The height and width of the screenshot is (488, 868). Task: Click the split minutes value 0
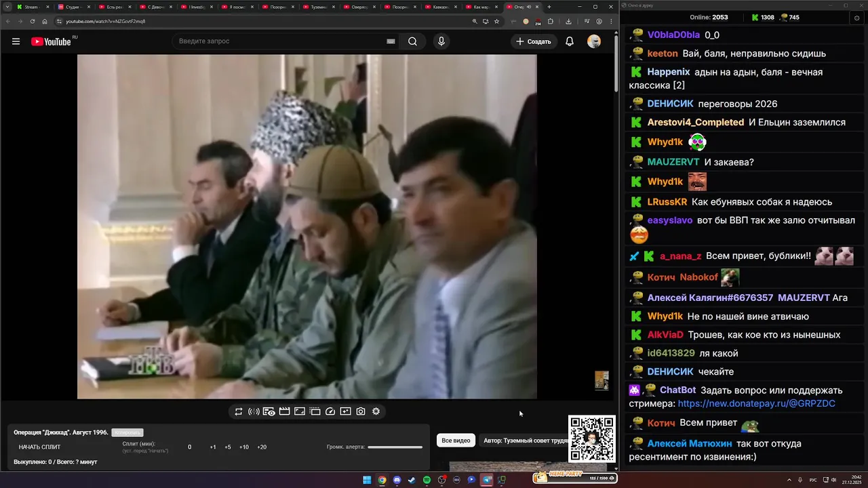click(190, 447)
